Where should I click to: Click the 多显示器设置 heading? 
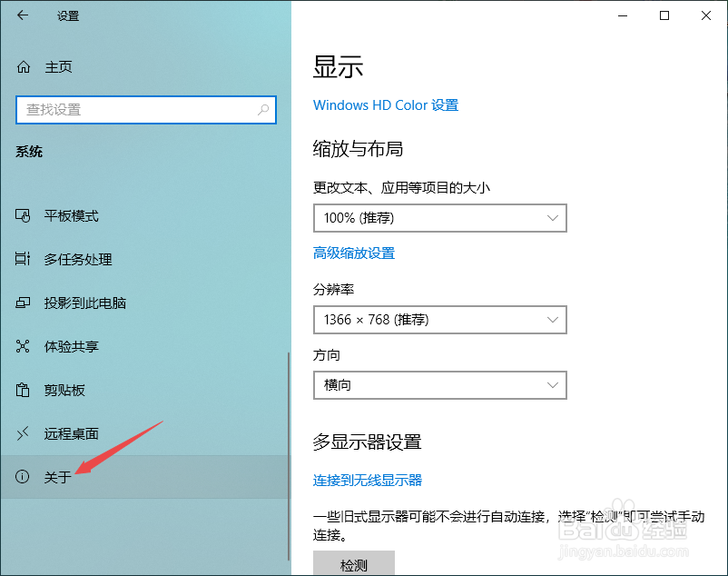click(x=368, y=442)
